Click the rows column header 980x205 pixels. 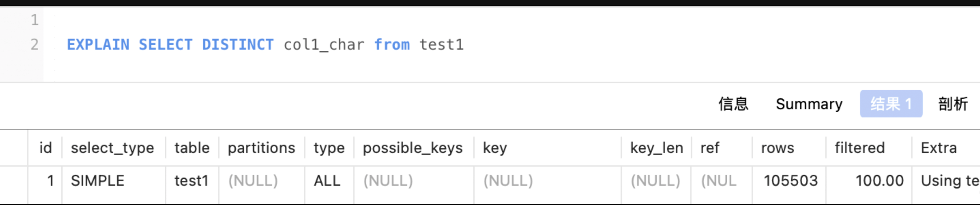click(x=778, y=148)
